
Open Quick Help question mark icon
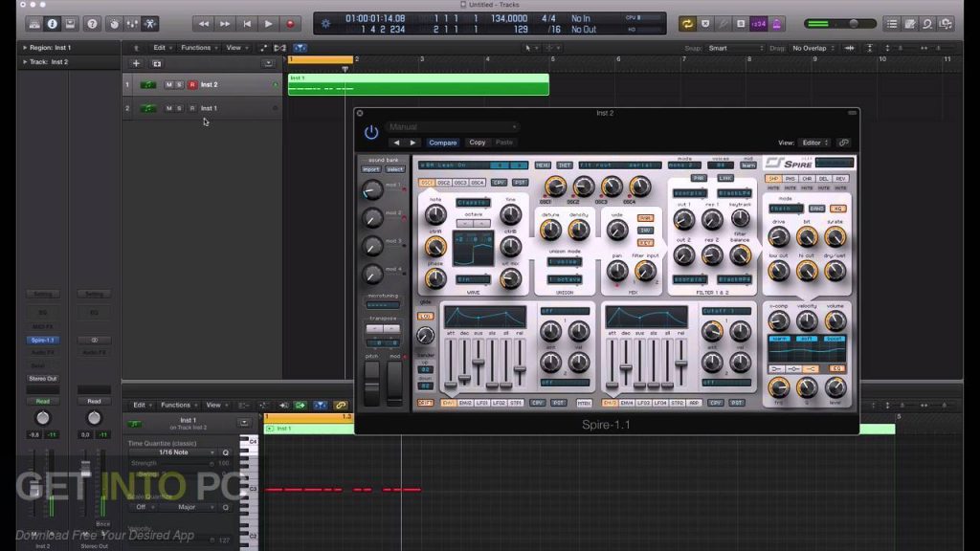(92, 24)
